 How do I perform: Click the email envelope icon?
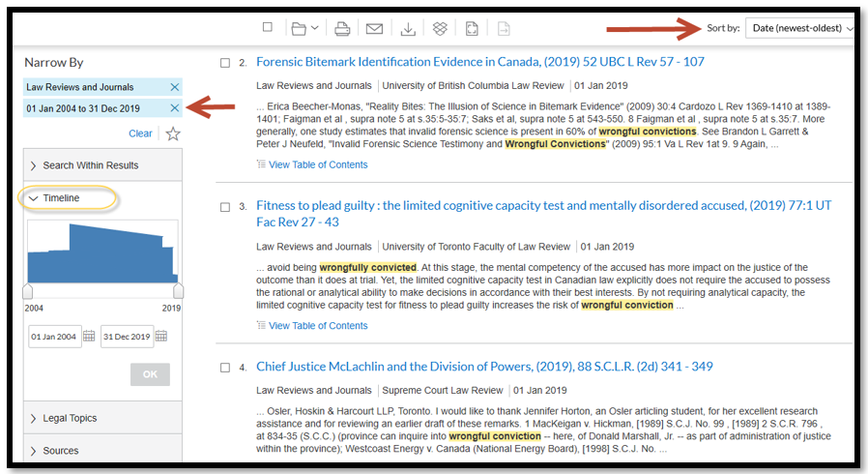coord(374,29)
